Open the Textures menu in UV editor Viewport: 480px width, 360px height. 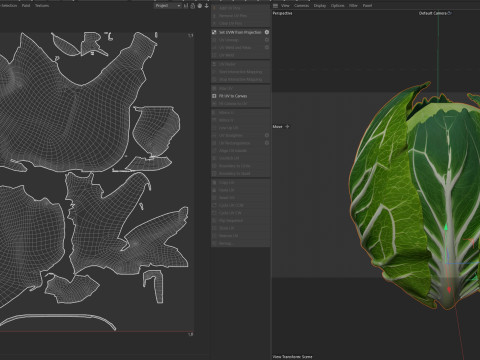point(42,6)
